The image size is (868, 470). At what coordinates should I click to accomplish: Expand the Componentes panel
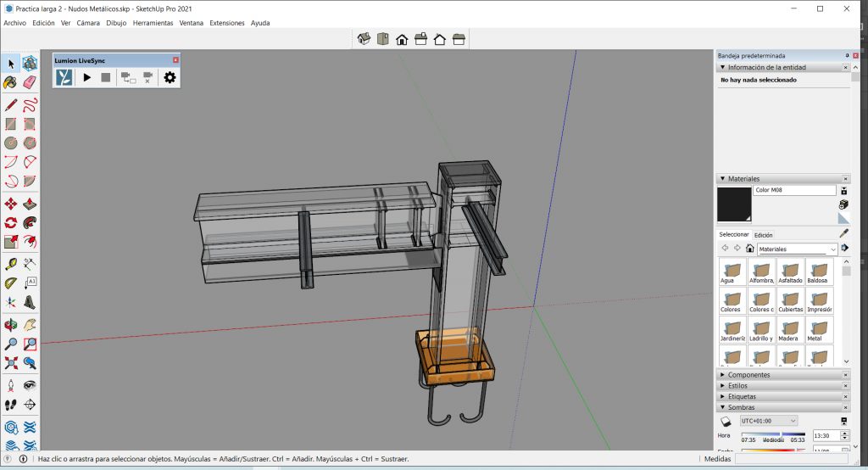coord(748,375)
